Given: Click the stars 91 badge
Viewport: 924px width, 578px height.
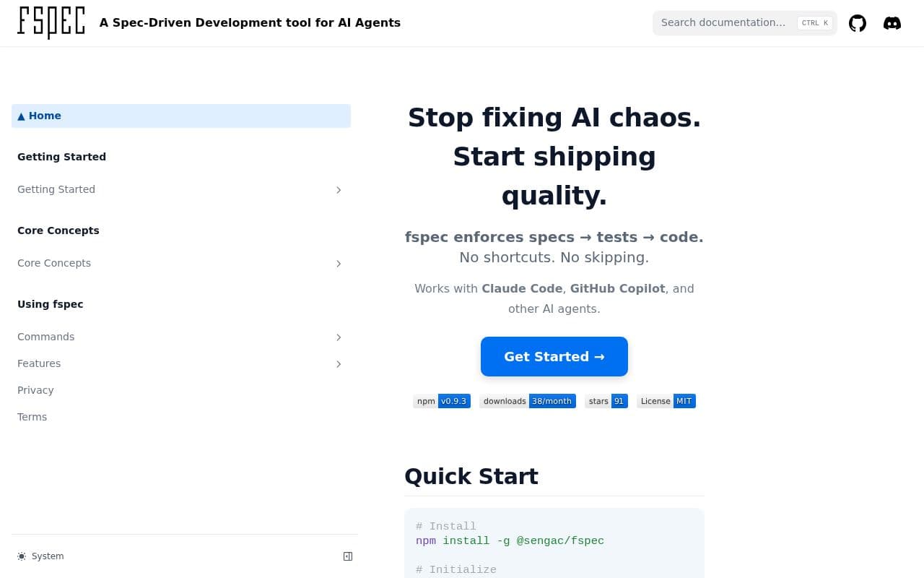Looking at the screenshot, I should pos(606,401).
